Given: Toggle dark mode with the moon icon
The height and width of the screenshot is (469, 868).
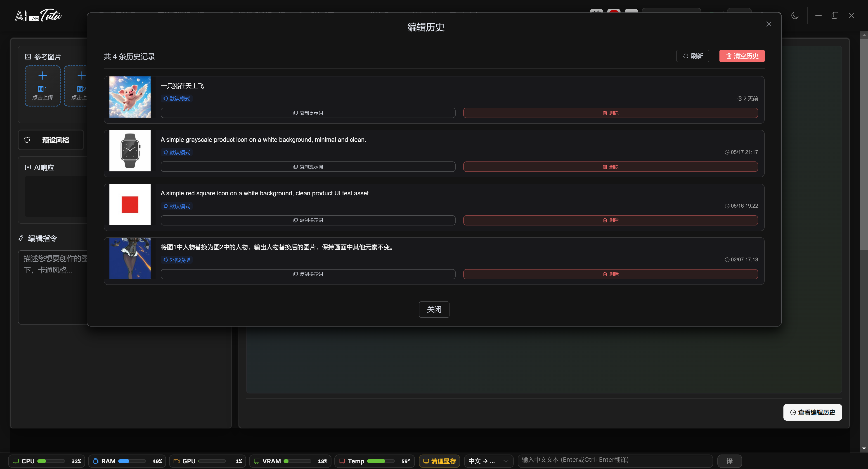Looking at the screenshot, I should point(795,16).
